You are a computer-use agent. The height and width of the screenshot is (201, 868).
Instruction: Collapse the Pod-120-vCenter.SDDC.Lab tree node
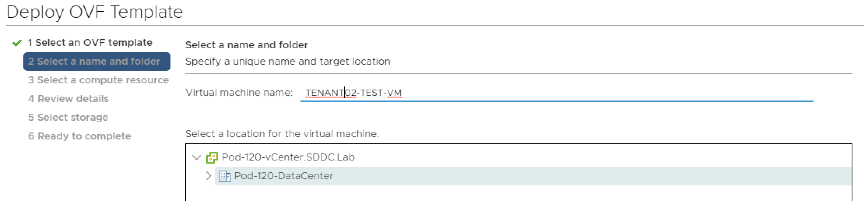pos(197,157)
